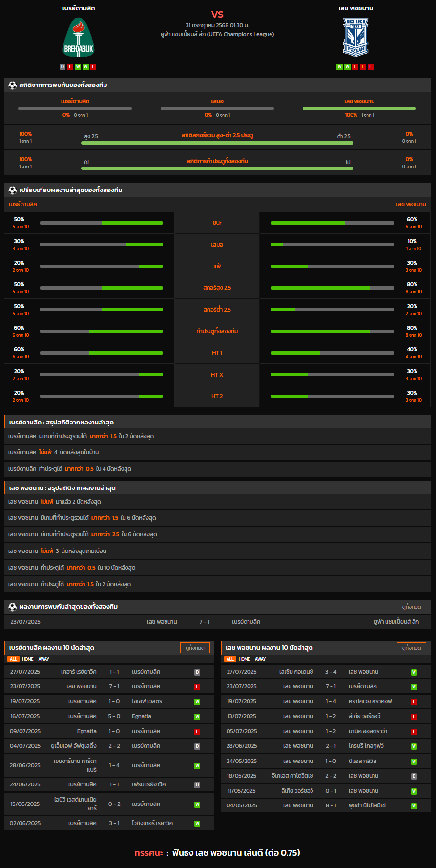Click the 23/07/2025 head-to-head result row 7-1

coord(217,622)
